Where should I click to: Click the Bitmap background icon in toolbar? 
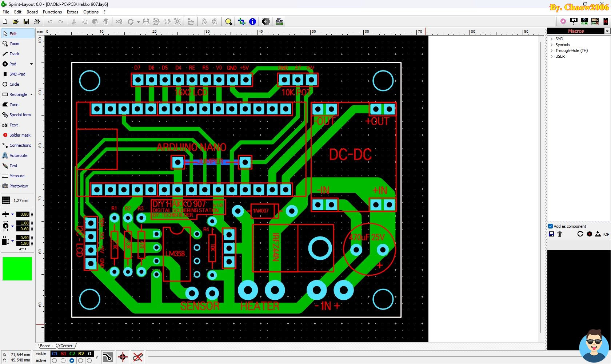tap(266, 21)
